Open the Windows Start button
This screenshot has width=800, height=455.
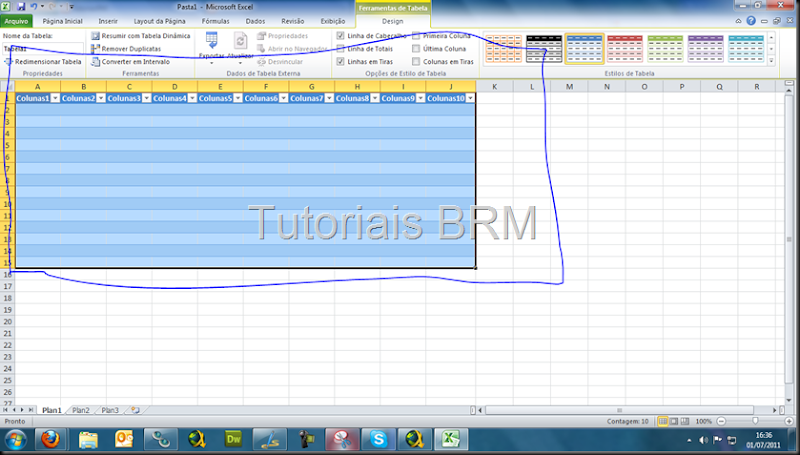pos(15,440)
